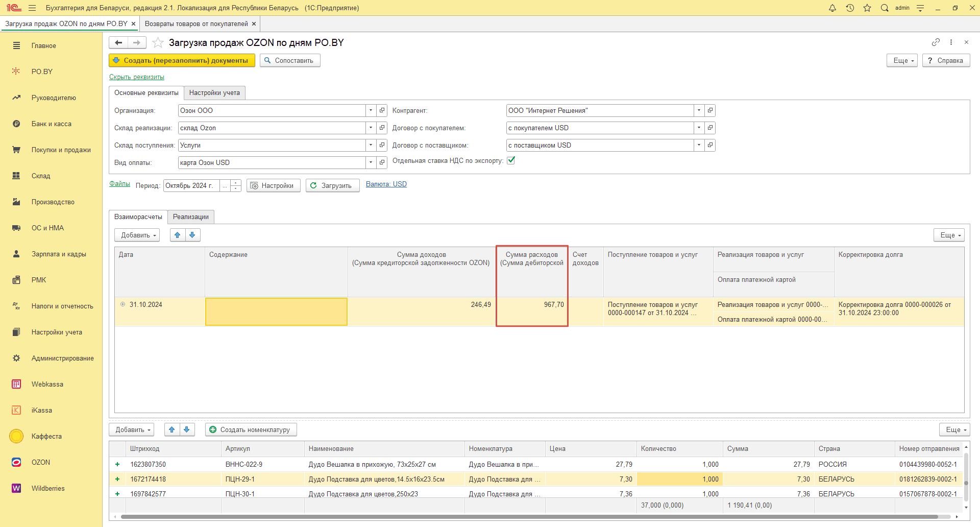Expand Организация dropdown arrow
The width and height of the screenshot is (980, 527).
click(x=371, y=110)
